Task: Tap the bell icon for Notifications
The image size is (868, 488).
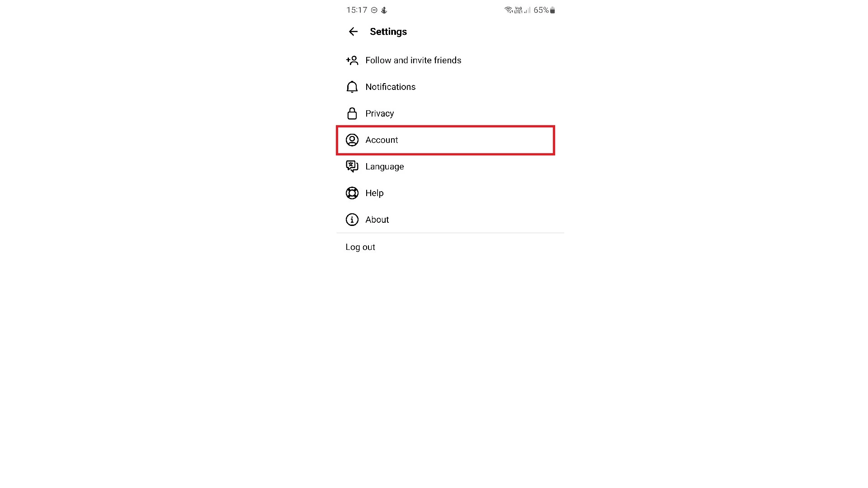Action: point(352,87)
